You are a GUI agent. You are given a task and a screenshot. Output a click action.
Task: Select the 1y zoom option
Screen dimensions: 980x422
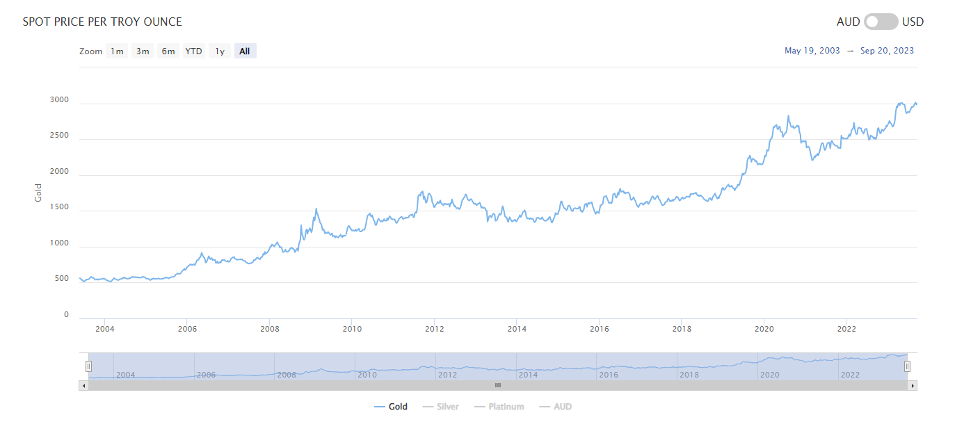click(218, 50)
